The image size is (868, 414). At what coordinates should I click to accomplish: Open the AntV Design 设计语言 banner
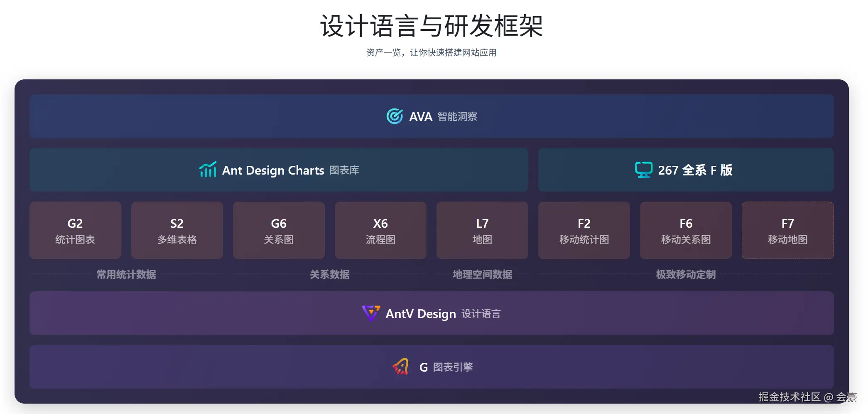tap(432, 313)
